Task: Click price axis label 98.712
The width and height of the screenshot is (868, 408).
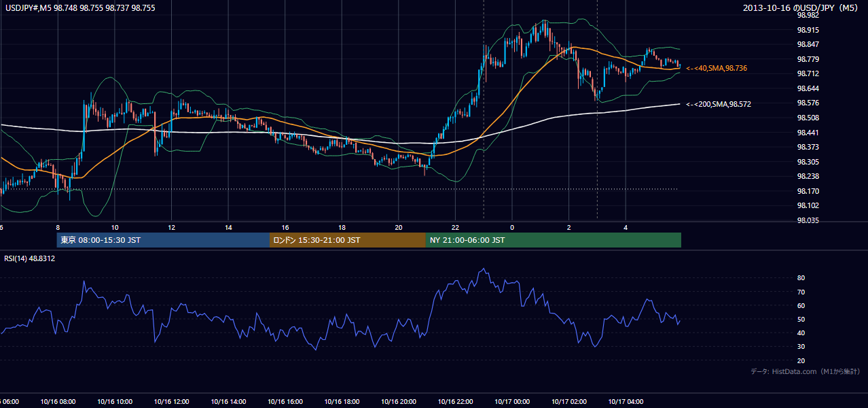Action: [808, 73]
